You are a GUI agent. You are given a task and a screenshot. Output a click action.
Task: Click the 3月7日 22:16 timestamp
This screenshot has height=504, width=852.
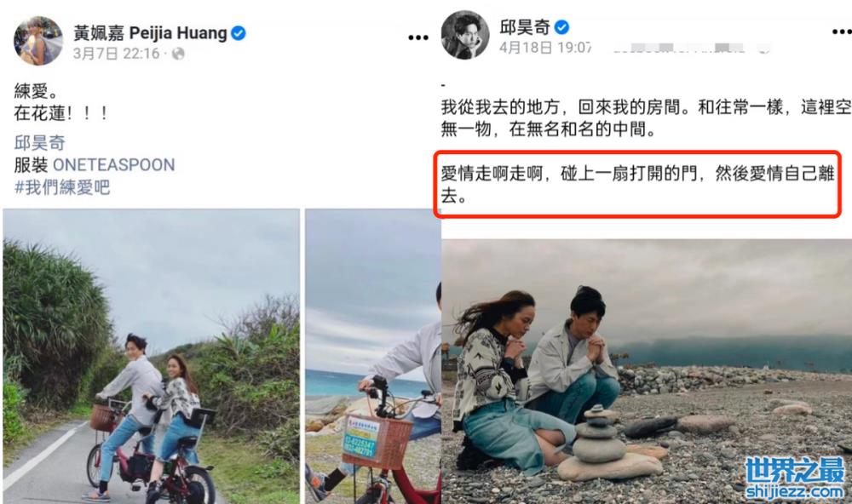tap(116, 54)
